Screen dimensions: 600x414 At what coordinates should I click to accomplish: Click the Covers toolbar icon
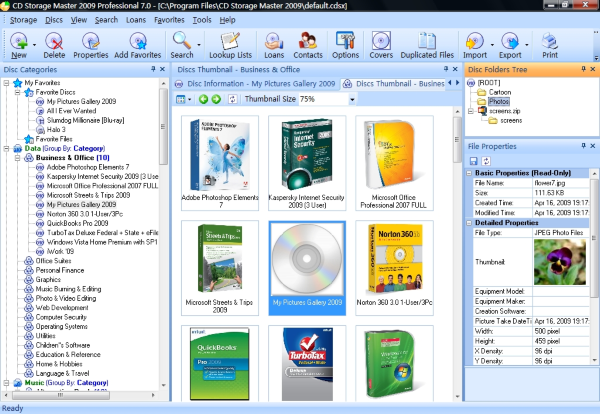381,44
